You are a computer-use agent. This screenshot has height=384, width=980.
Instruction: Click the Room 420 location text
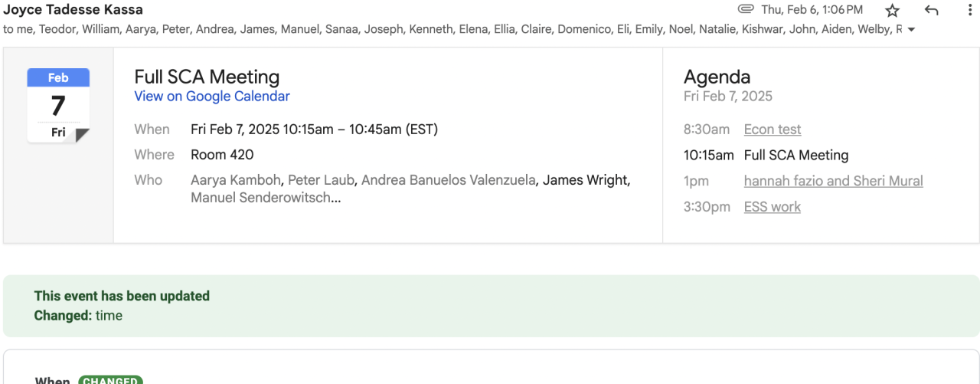point(222,155)
